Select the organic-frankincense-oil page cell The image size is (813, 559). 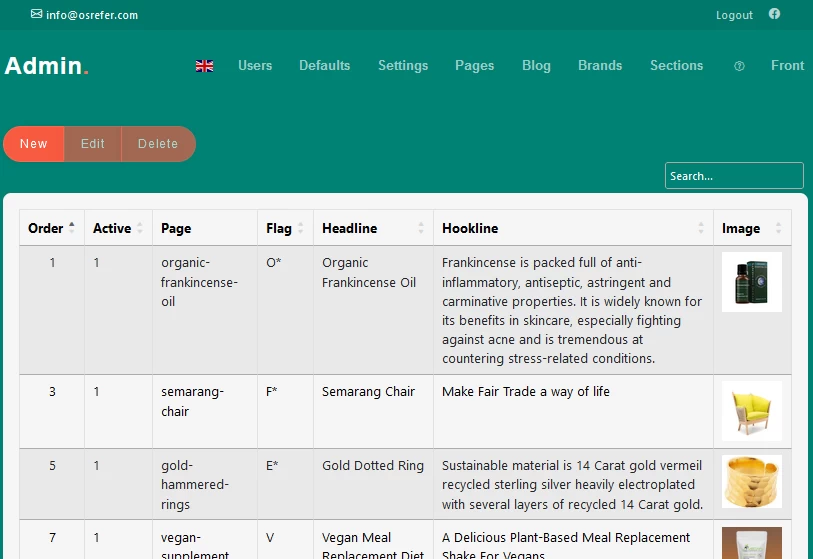coord(205,310)
